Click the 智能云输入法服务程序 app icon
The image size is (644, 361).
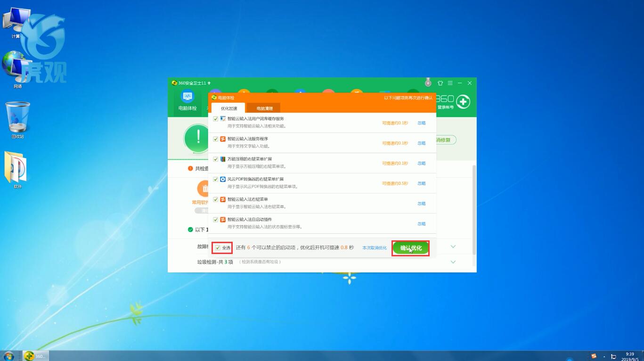(223, 139)
